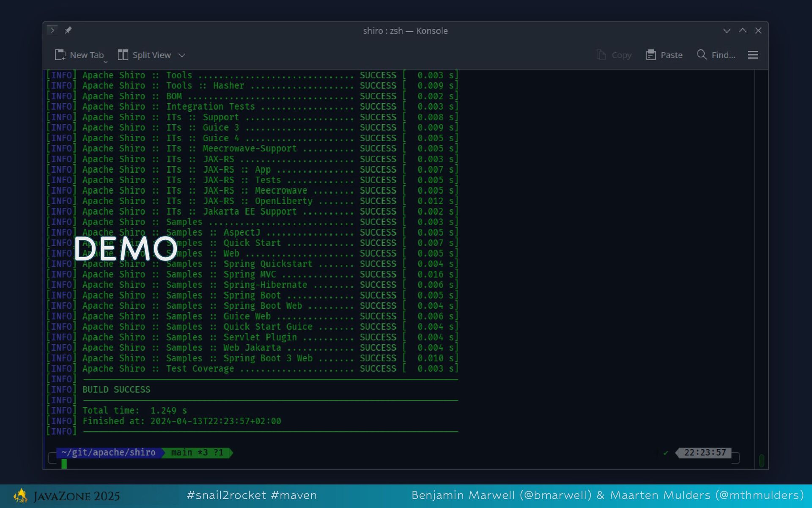
Task: Click the Split View panes icon
Action: (123, 55)
